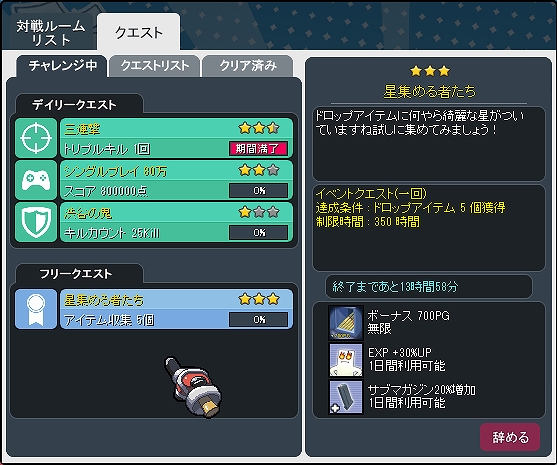This screenshot has height=465, width=557.
Task: Select the チャレンジ中 sub-tab
Action: tap(62, 66)
